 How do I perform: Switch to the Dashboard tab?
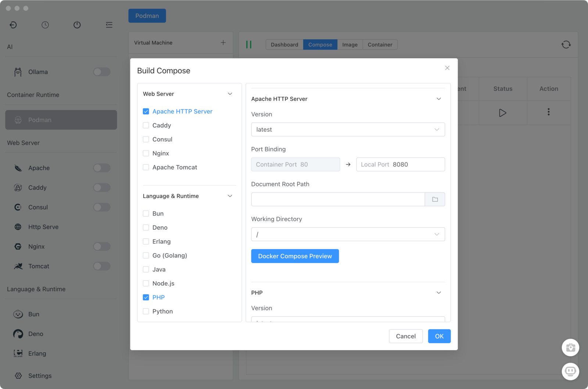284,45
